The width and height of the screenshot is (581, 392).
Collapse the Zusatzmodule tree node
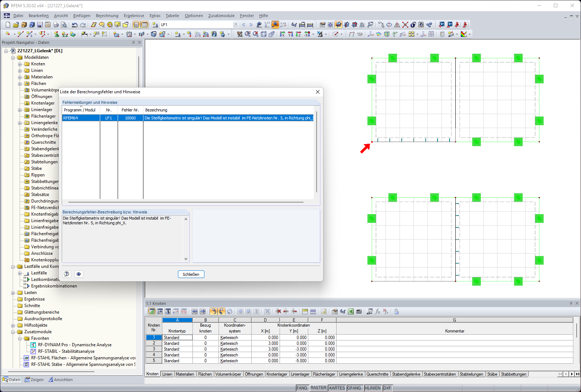pyautogui.click(x=13, y=332)
